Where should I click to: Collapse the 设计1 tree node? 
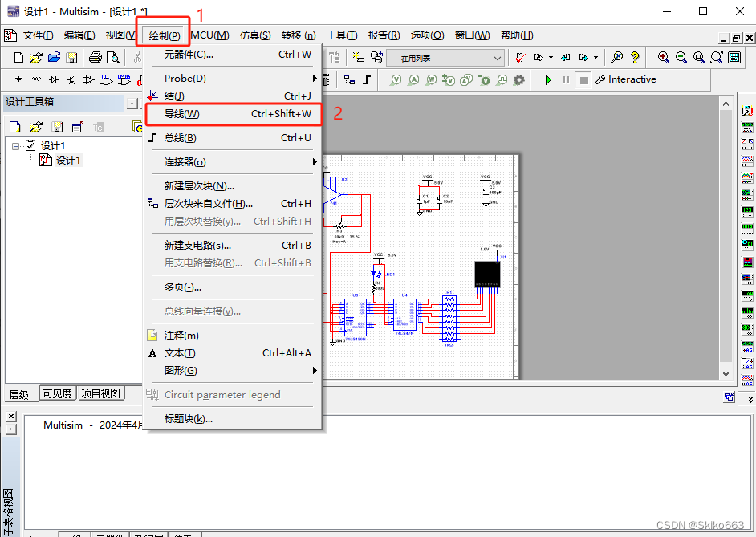[15, 145]
